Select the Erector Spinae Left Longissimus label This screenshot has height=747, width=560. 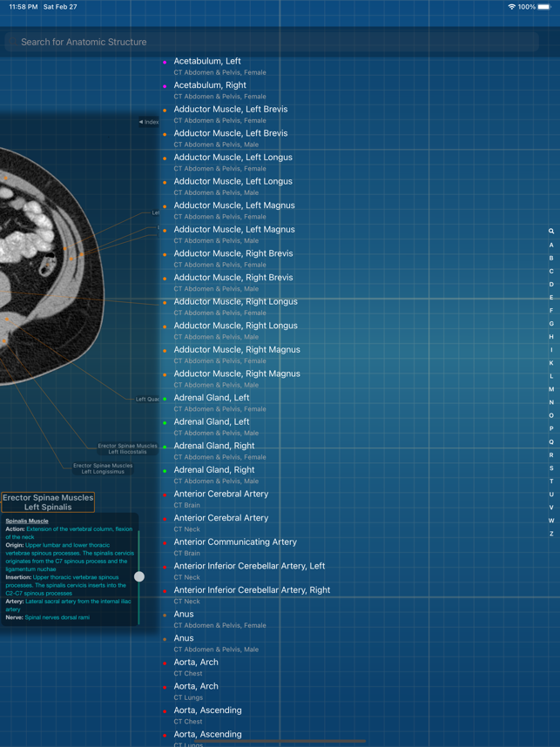tap(103, 468)
